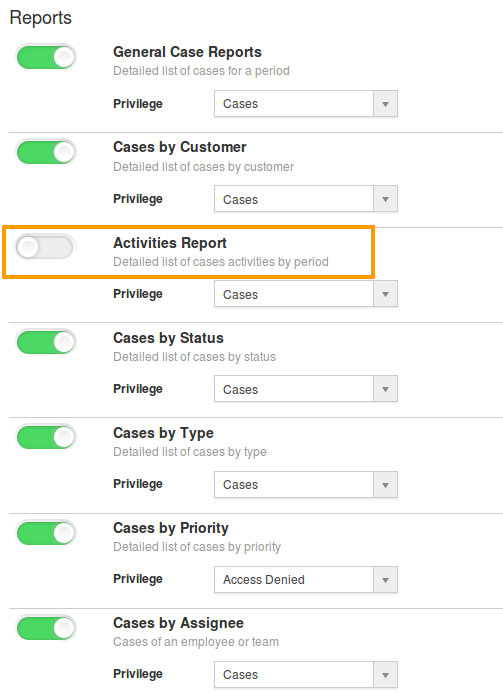503x693 pixels.
Task: Turn off Cases by Customer switch
Action: pyautogui.click(x=46, y=152)
